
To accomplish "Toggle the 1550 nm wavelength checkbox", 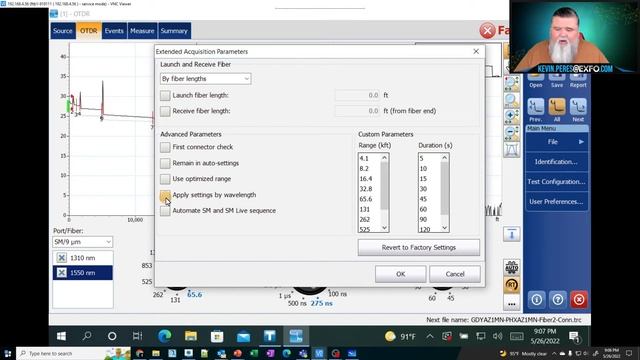I will click(62, 273).
